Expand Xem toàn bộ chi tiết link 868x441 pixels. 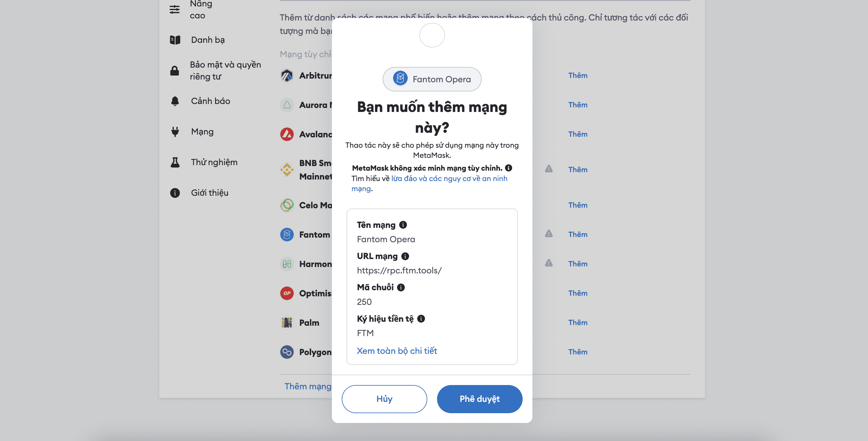pyautogui.click(x=397, y=351)
